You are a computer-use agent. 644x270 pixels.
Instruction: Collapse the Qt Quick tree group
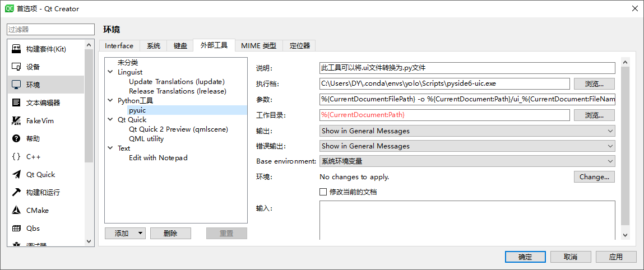(x=110, y=120)
